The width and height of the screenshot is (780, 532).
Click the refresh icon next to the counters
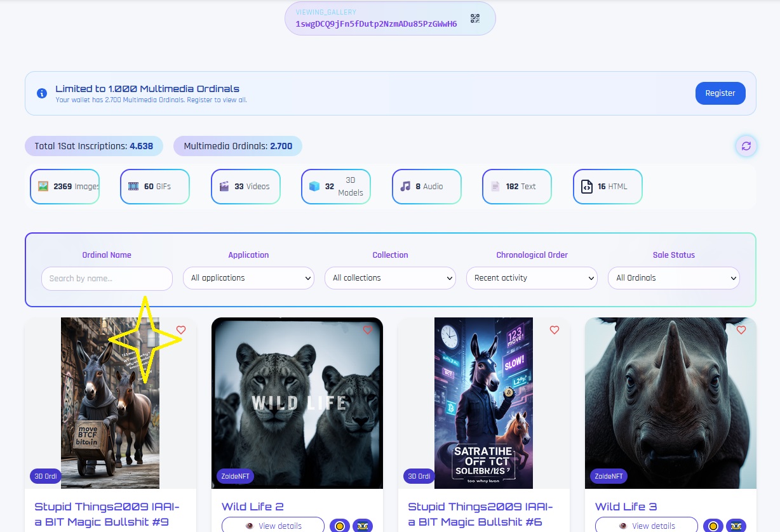tap(746, 146)
